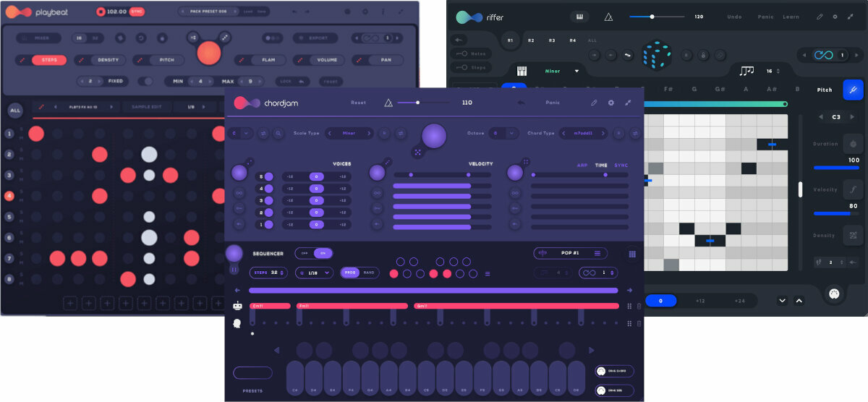Select the R3 riff slot in Riffer
This screenshot has width=868, height=402.
pyautogui.click(x=552, y=40)
